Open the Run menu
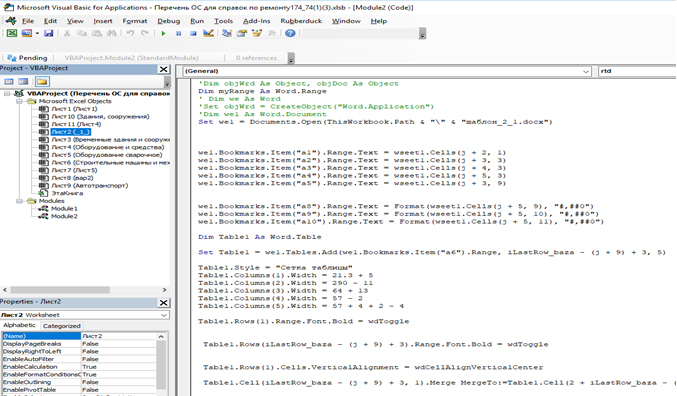This screenshot has width=677, height=396. [197, 21]
